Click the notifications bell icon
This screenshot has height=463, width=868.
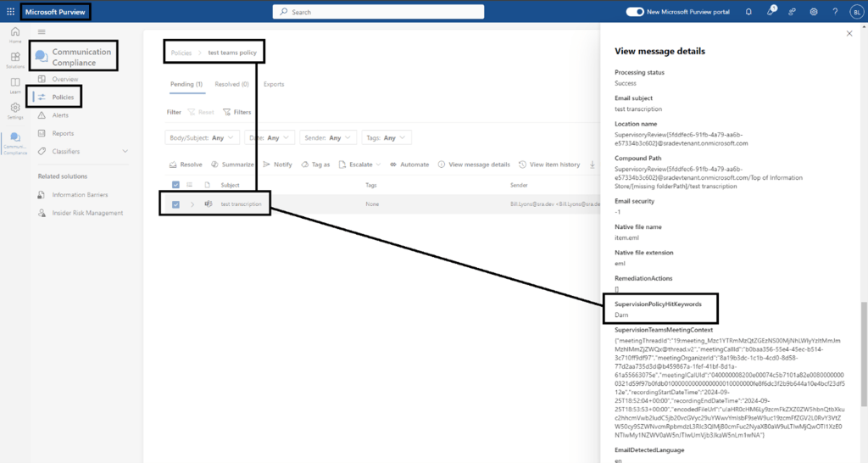(x=748, y=12)
